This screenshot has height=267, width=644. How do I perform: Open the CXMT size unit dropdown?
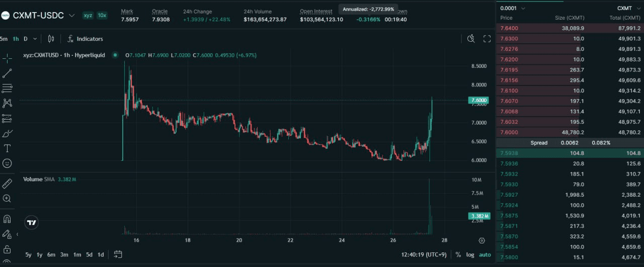[x=627, y=8]
